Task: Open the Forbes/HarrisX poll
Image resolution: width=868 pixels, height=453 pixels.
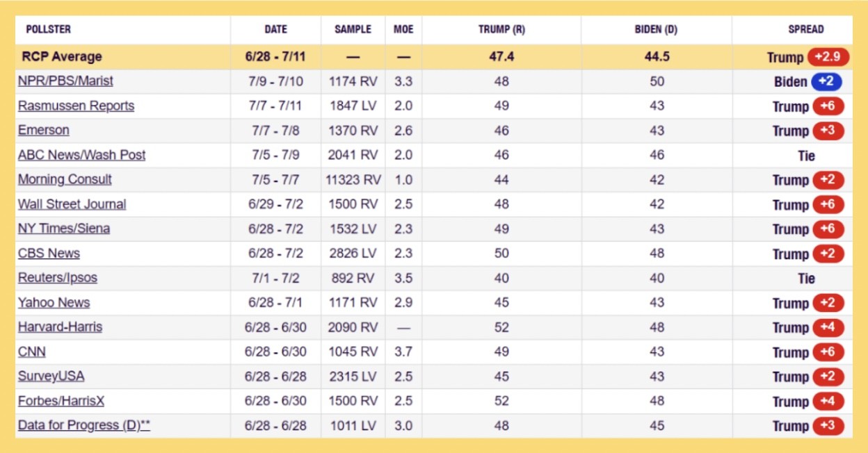Action: (x=61, y=401)
